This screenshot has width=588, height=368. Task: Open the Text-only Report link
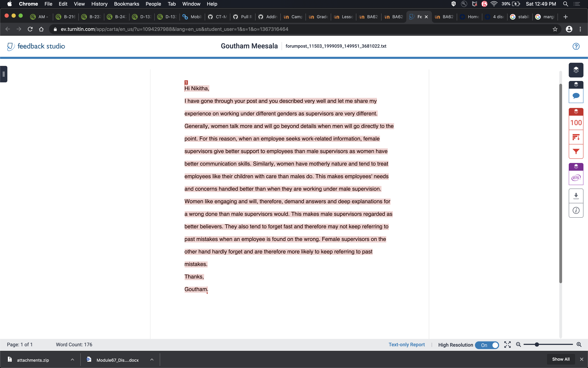pyautogui.click(x=407, y=345)
